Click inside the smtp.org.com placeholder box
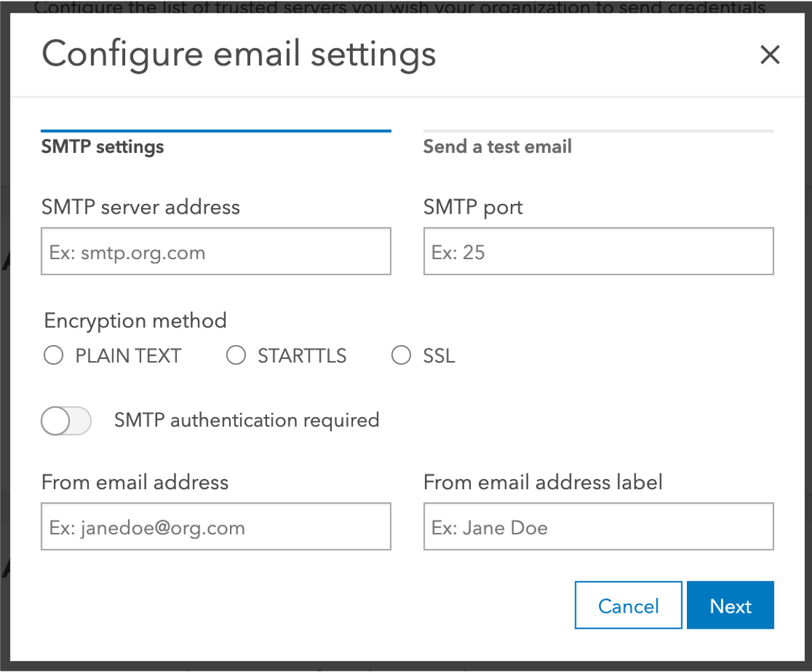The image size is (812, 672). 216,251
